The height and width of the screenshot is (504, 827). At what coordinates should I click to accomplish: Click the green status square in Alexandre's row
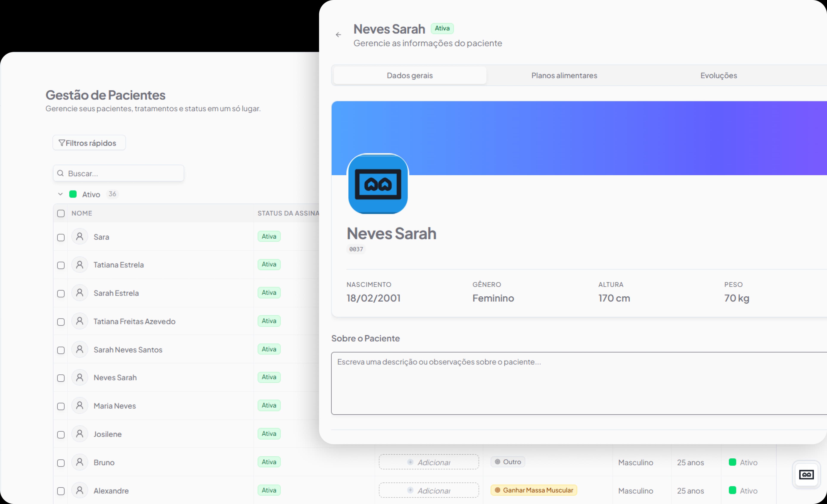click(732, 490)
